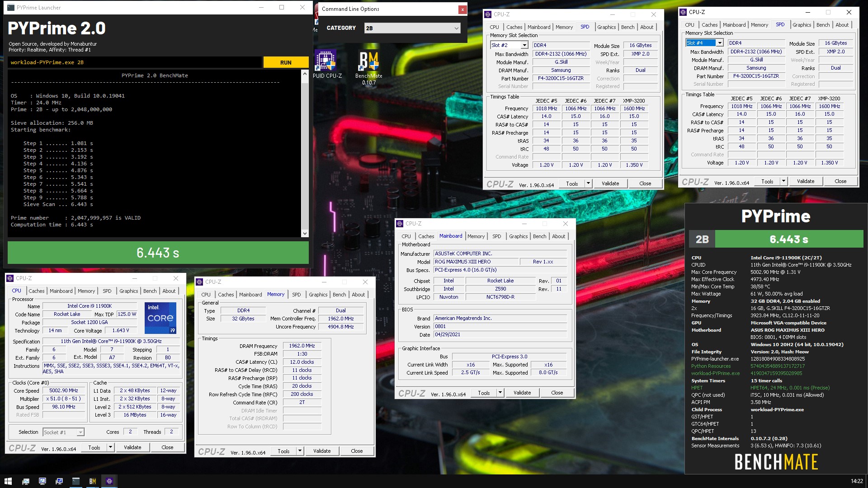This screenshot has width=868, height=488.
Task: Click the Manufacturer field ASUSTeK COMPUTER INC.
Action: tap(500, 253)
